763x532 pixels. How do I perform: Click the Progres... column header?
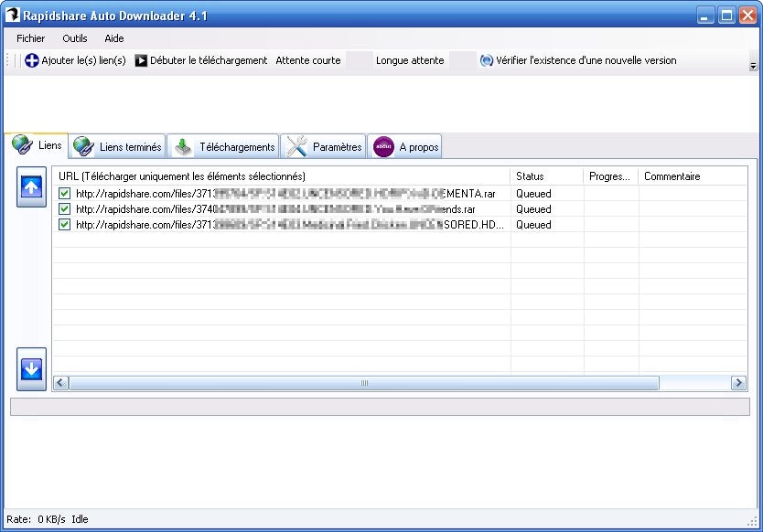click(611, 176)
